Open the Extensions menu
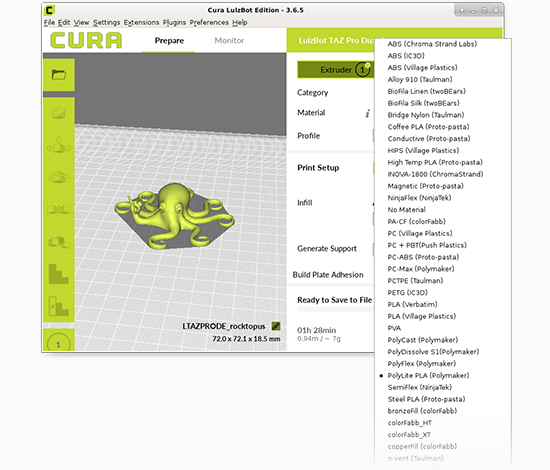The image size is (550, 470). point(141,22)
